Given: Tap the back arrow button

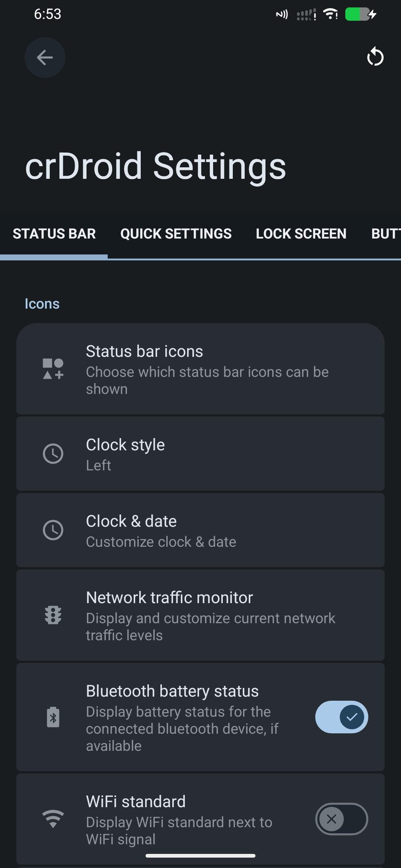Looking at the screenshot, I should coord(45,57).
